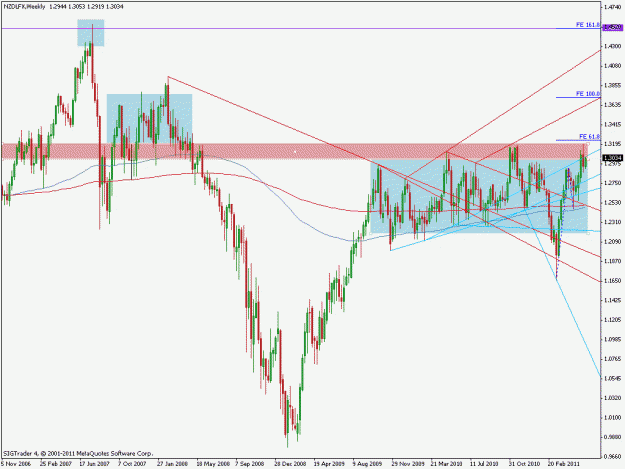The image size is (625, 469).
Task: Click the 0.9660 price axis label
Action: point(614,456)
